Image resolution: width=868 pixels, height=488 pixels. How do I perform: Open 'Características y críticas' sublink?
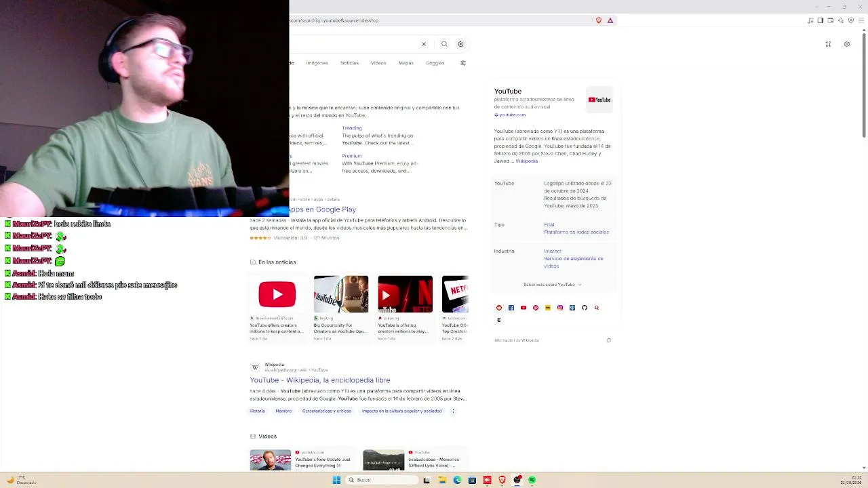pyautogui.click(x=327, y=411)
